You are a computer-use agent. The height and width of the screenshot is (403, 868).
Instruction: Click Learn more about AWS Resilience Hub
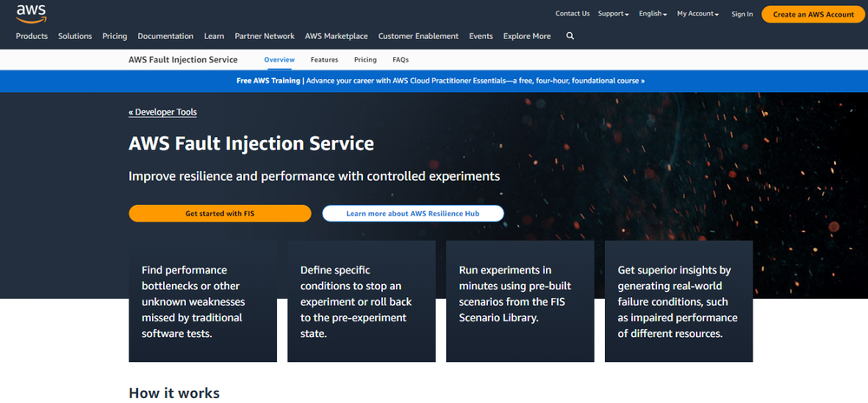tap(413, 213)
